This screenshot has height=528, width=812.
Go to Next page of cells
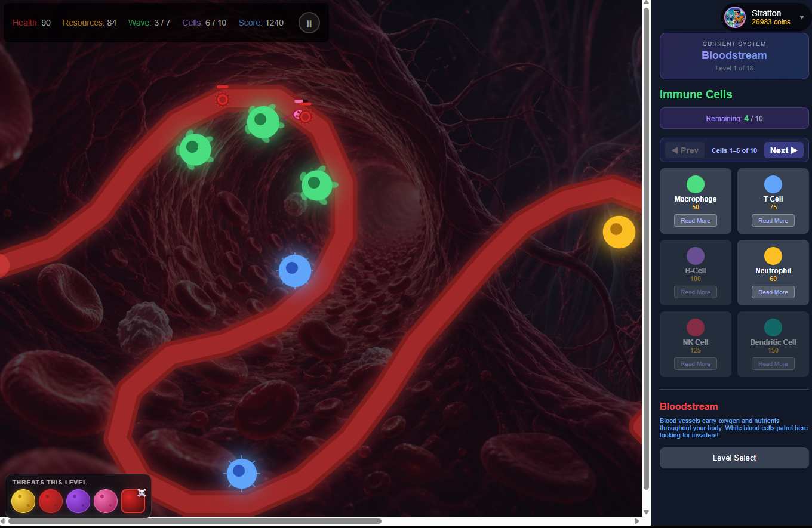coord(784,150)
